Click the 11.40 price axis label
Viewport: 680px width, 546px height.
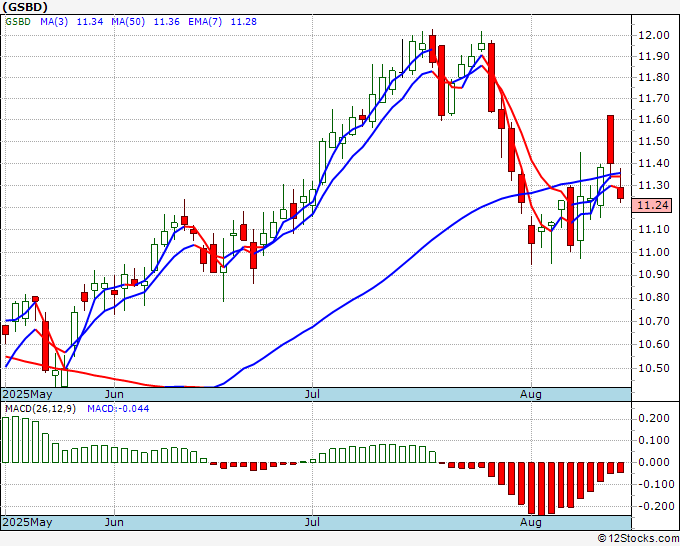tap(654, 163)
